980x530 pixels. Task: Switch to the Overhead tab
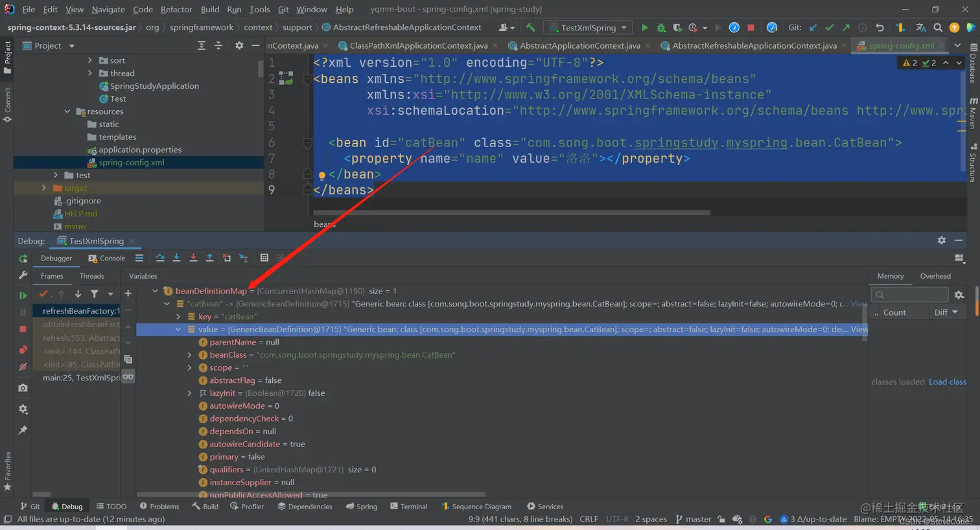[x=935, y=276]
